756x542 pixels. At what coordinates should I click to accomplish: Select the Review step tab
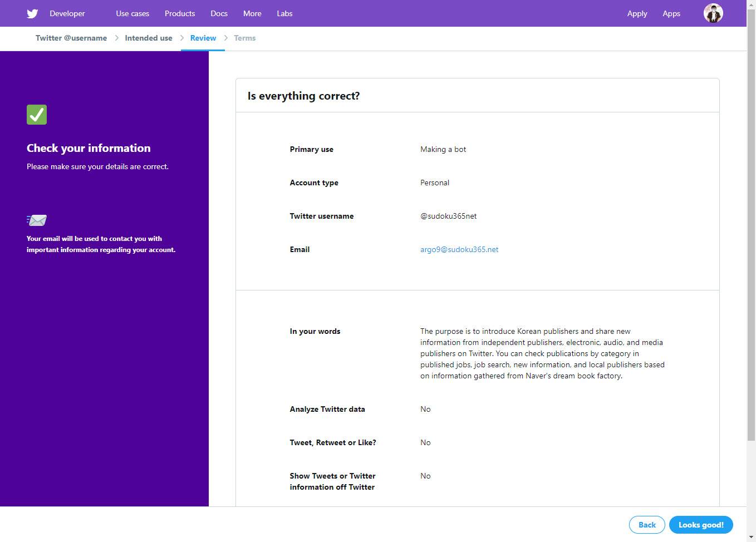tap(203, 38)
